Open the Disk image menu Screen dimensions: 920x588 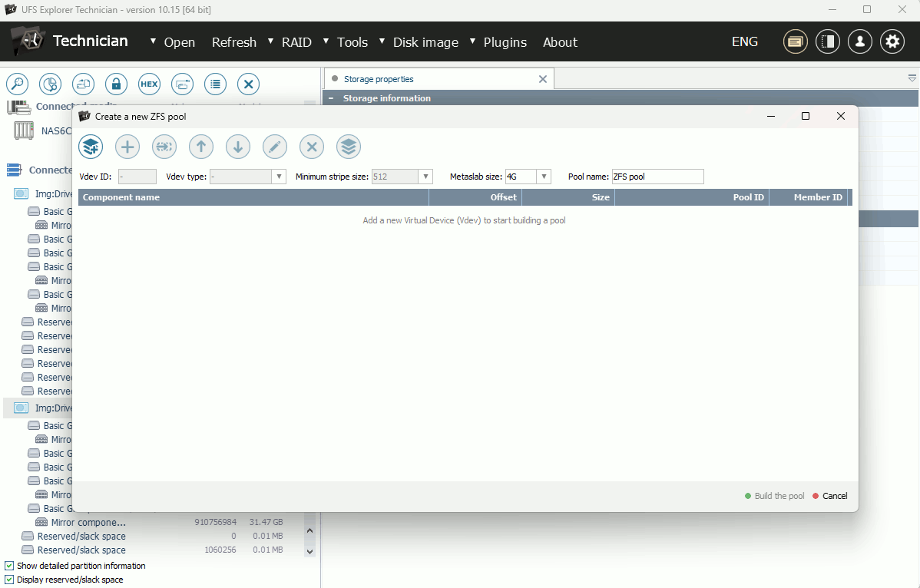coord(427,42)
